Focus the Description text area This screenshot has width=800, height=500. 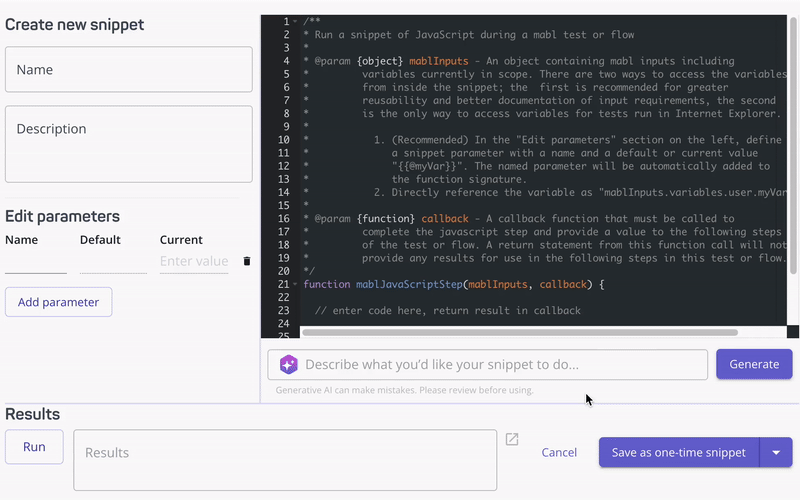coord(129,144)
